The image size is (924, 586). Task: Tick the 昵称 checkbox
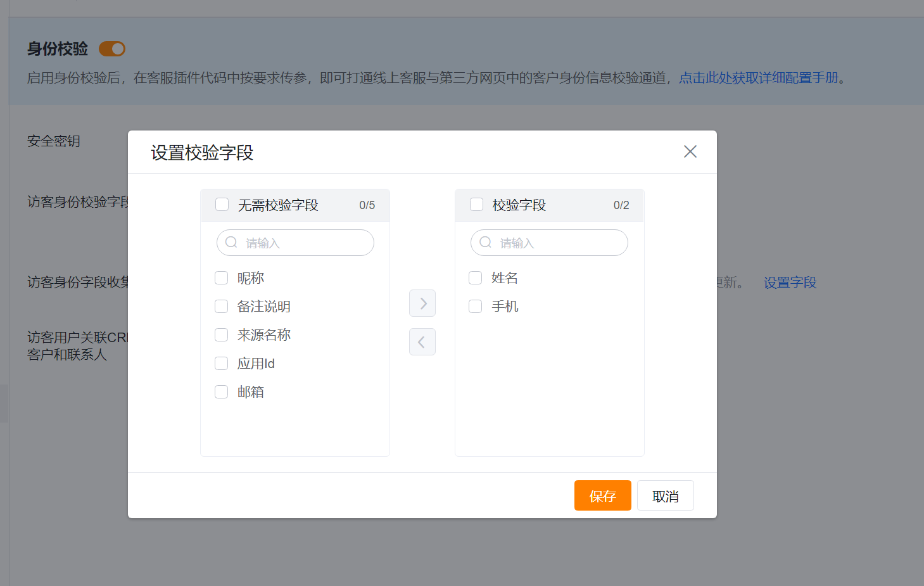222,278
